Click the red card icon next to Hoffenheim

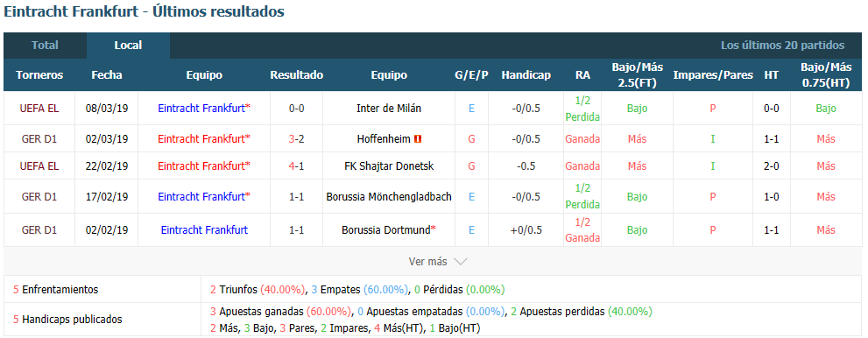pos(418,139)
